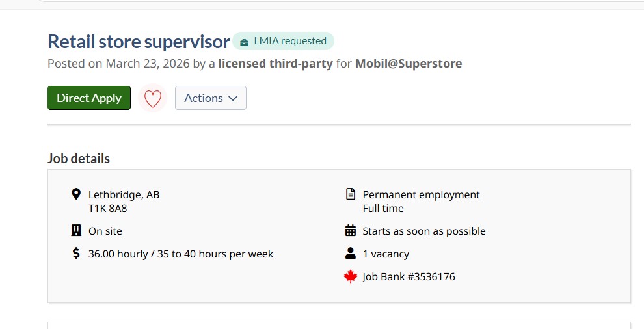The image size is (644, 329).
Task: Toggle the heart favourite icon
Action: [152, 98]
